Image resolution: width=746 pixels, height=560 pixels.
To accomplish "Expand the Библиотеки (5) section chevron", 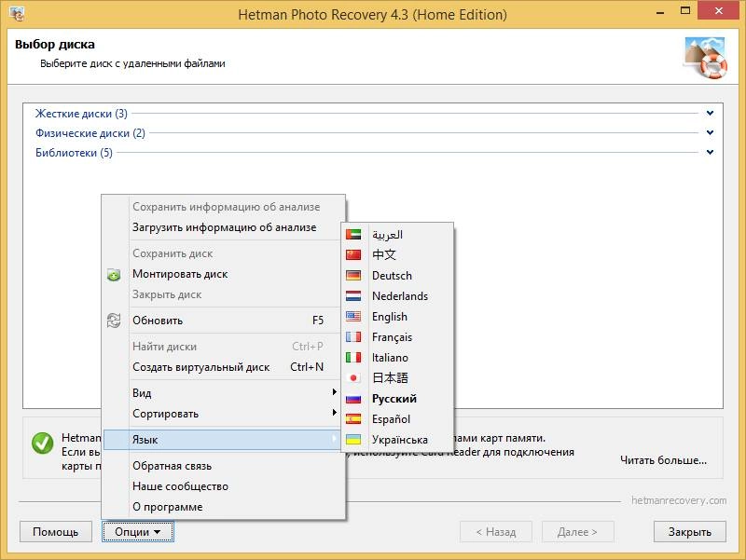I will pos(710,152).
